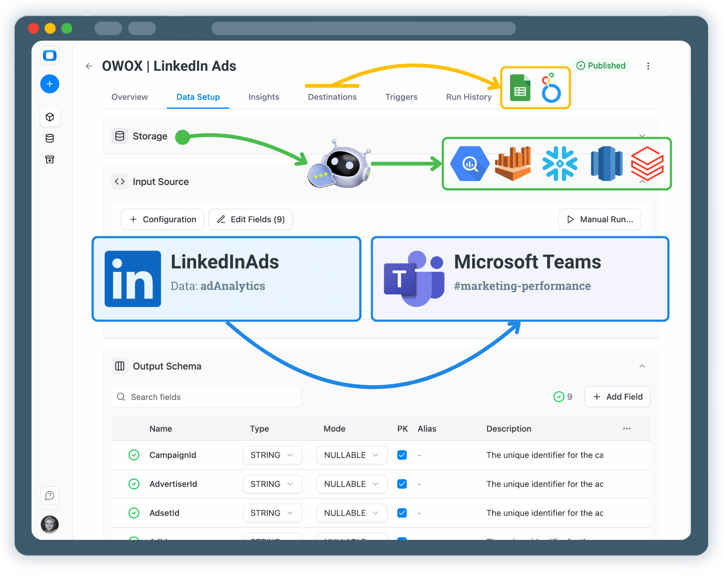Open the Run History tab

468,97
